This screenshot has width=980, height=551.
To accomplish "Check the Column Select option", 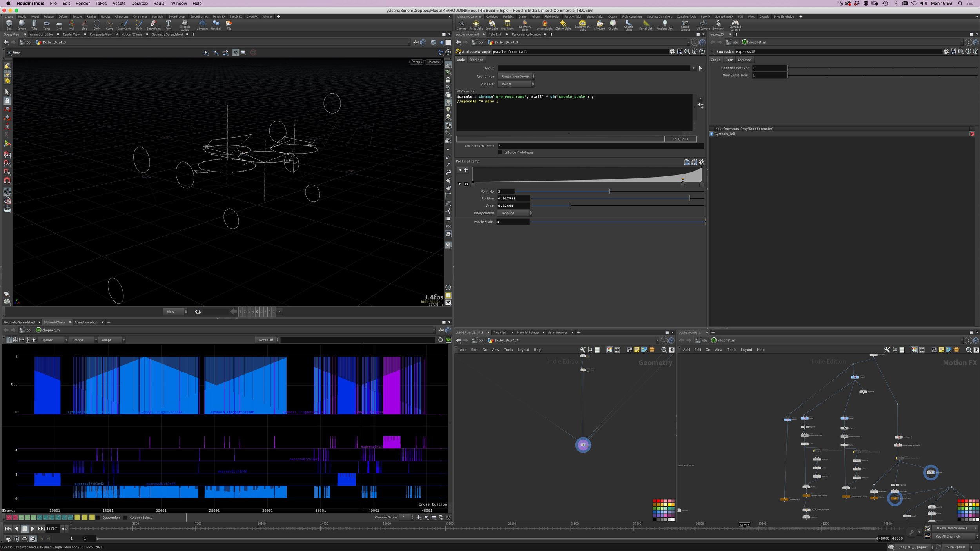I will click(x=125, y=518).
